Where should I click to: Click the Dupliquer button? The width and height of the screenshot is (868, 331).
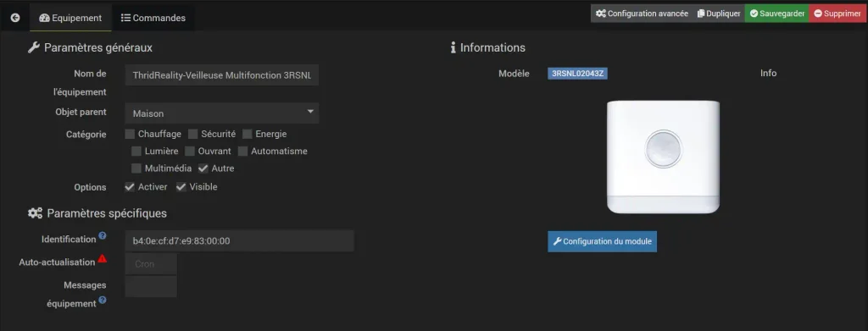coord(719,14)
